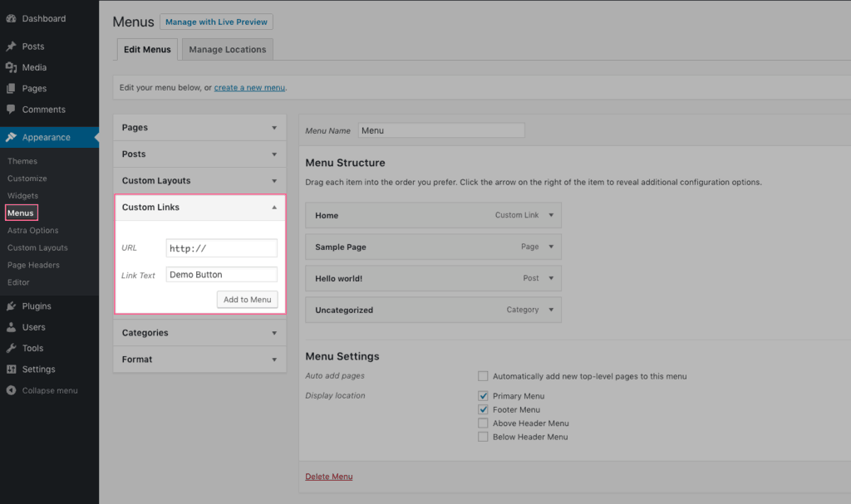Click into the URL input field

(x=221, y=248)
